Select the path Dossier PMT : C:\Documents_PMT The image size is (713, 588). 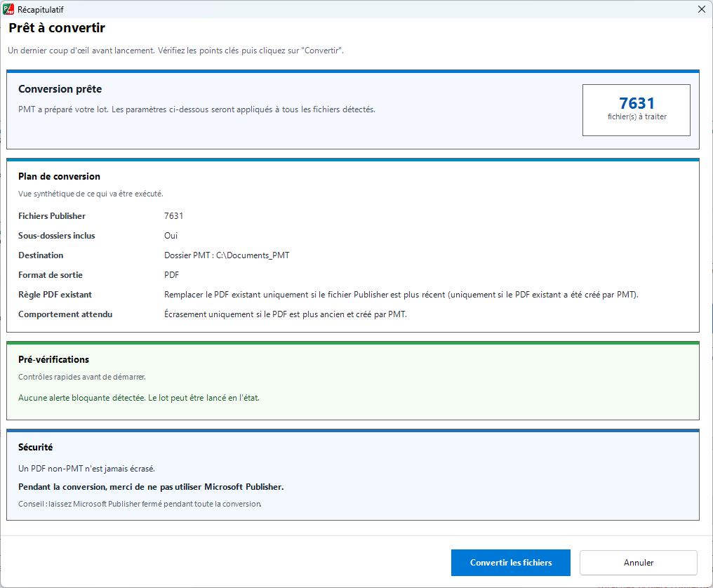coord(227,255)
